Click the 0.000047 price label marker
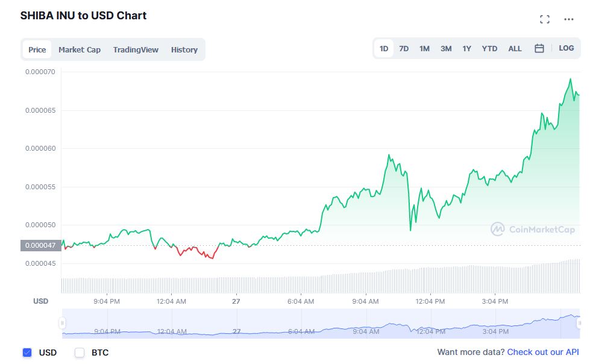The height and width of the screenshot is (364, 590). 40,245
